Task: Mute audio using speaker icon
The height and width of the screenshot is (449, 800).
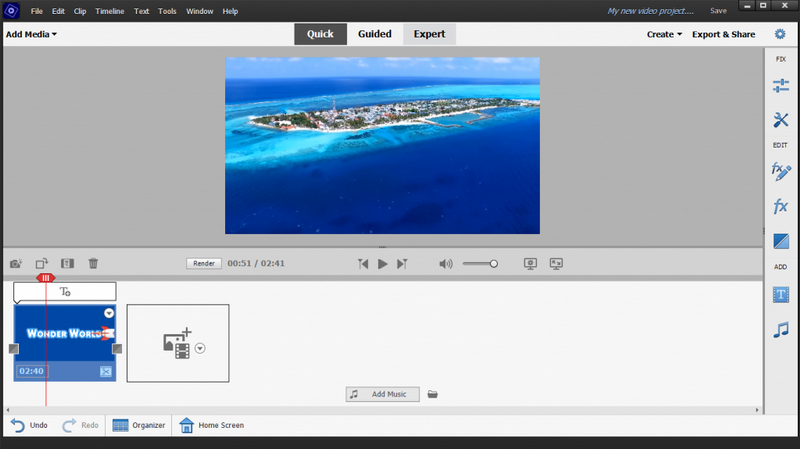Action: coord(445,264)
